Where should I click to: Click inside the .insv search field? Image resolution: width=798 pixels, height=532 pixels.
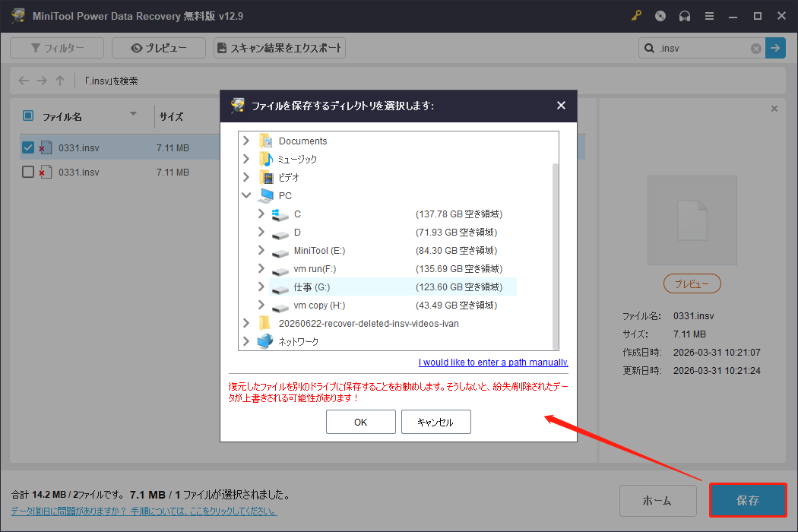pos(702,49)
